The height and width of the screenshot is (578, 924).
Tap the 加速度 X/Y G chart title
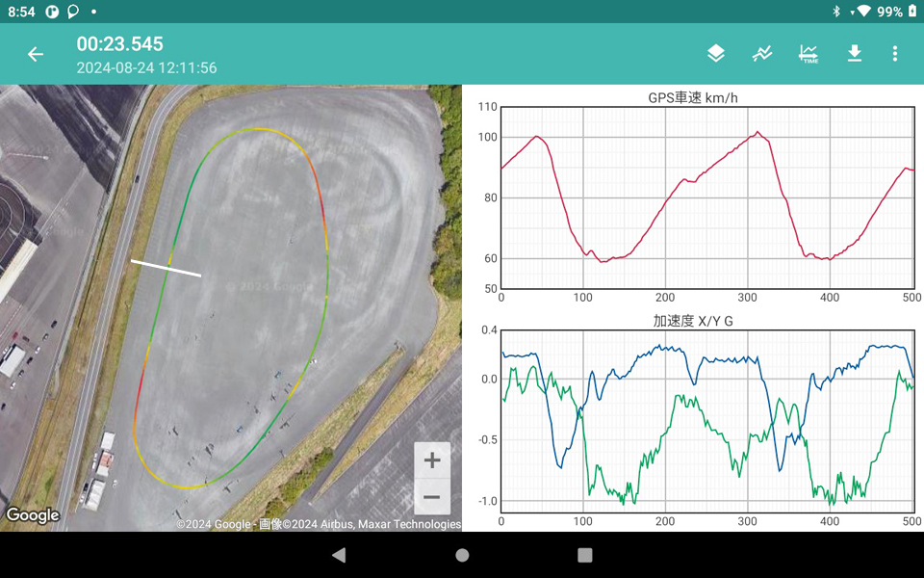tap(693, 321)
